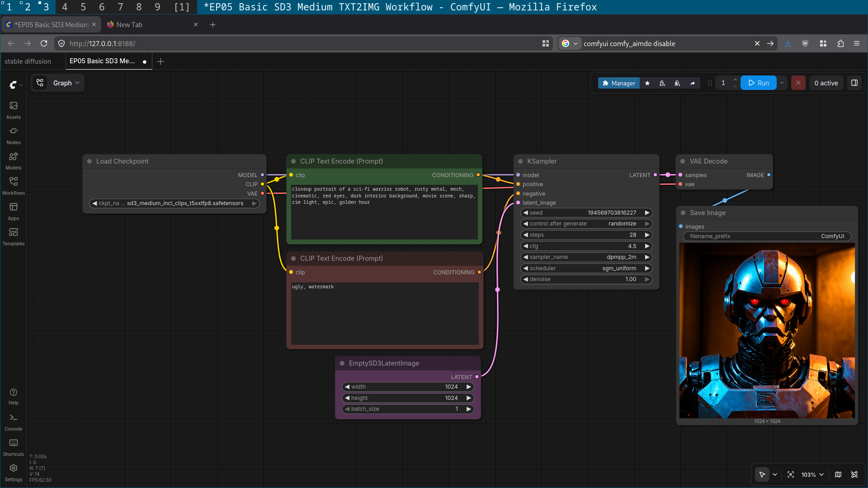Screen dimensions: 868x488
Task: Toggle the right side panel icon
Action: pos(854,83)
